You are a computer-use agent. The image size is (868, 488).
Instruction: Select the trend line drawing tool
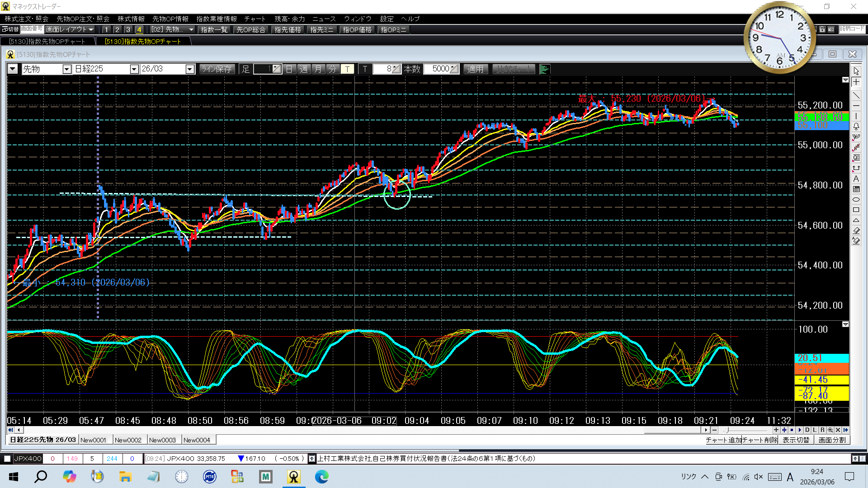click(856, 95)
